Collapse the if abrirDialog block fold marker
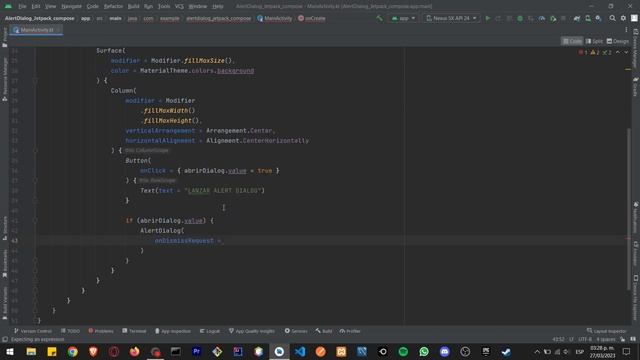Viewport: 640px width, 360px height. click(35, 221)
